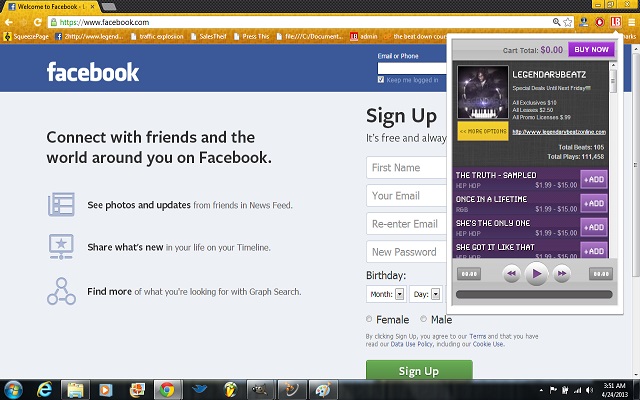The height and width of the screenshot is (400, 640).
Task: Open the Press This bookmark
Action: (x=251, y=37)
